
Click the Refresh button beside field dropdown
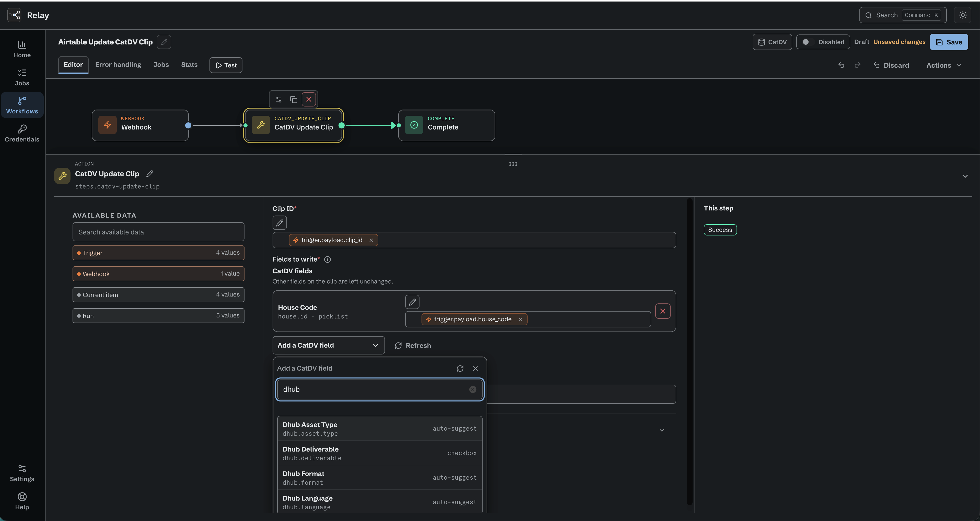coord(413,345)
